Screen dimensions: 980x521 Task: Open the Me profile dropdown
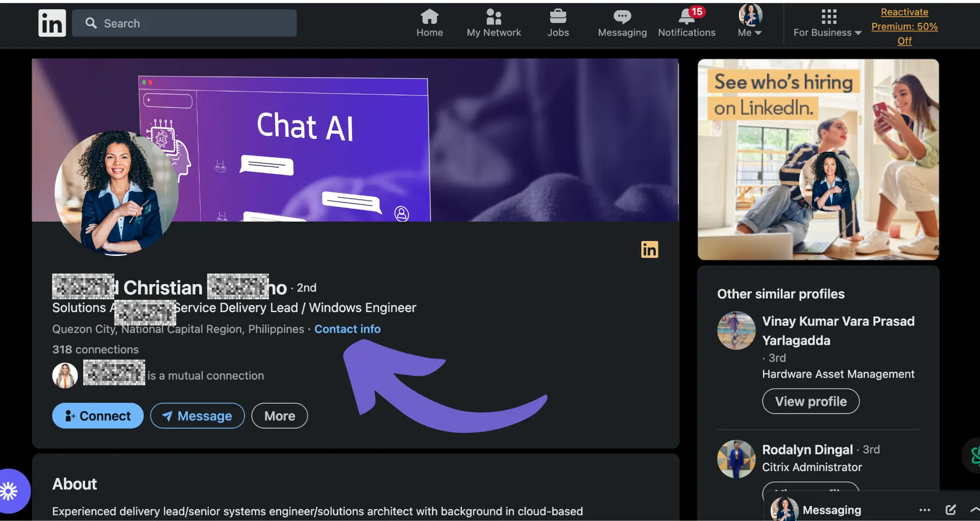[749, 23]
